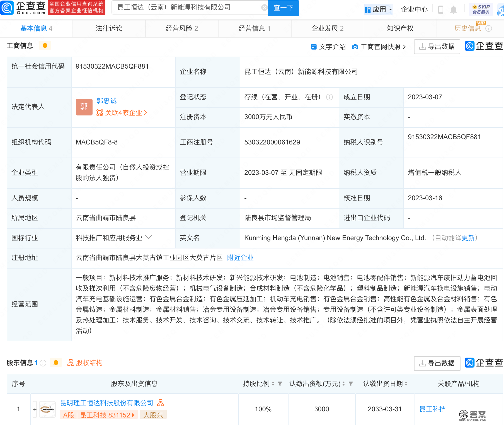Open the 应用 dropdown menu

pyautogui.click(x=378, y=9)
